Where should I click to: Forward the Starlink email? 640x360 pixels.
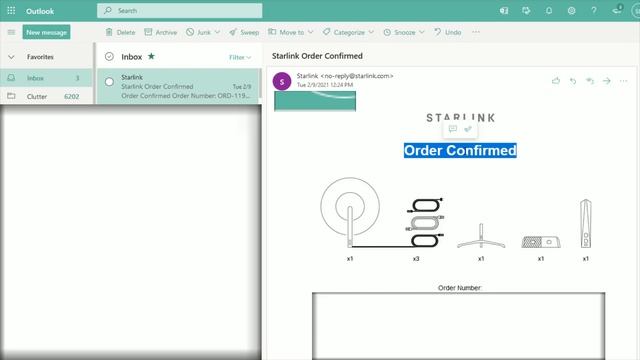(607, 81)
